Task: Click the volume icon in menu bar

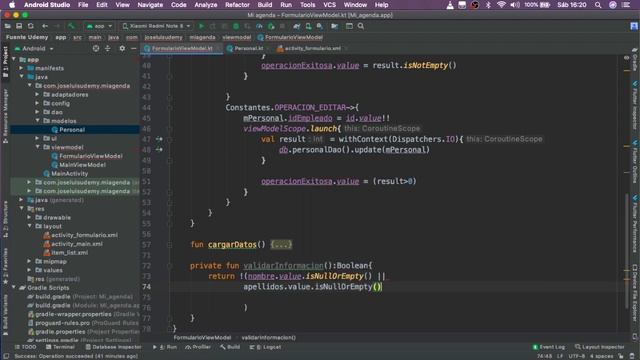Action: 515,5
